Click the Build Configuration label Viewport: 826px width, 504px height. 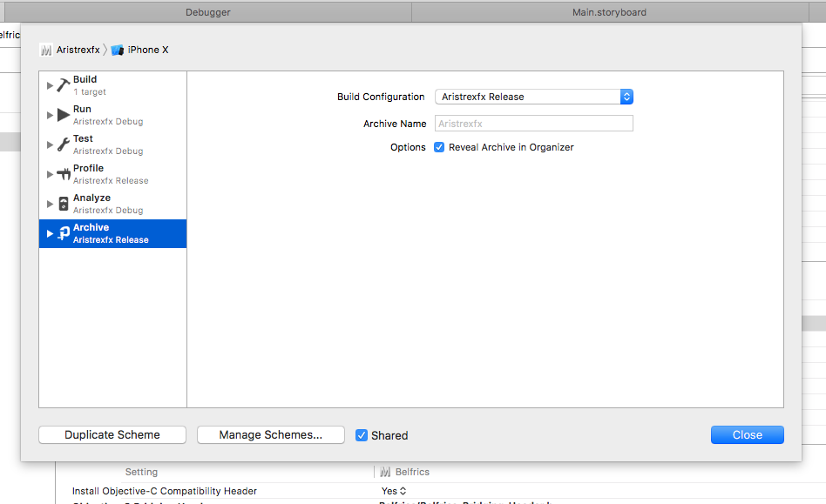tap(381, 97)
